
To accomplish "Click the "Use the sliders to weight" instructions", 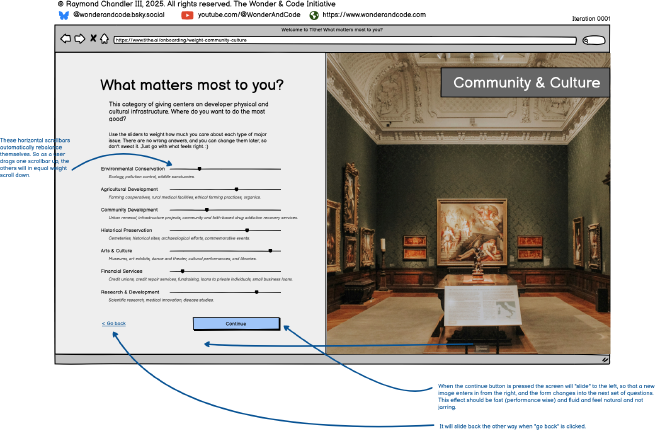I will click(x=188, y=141).
